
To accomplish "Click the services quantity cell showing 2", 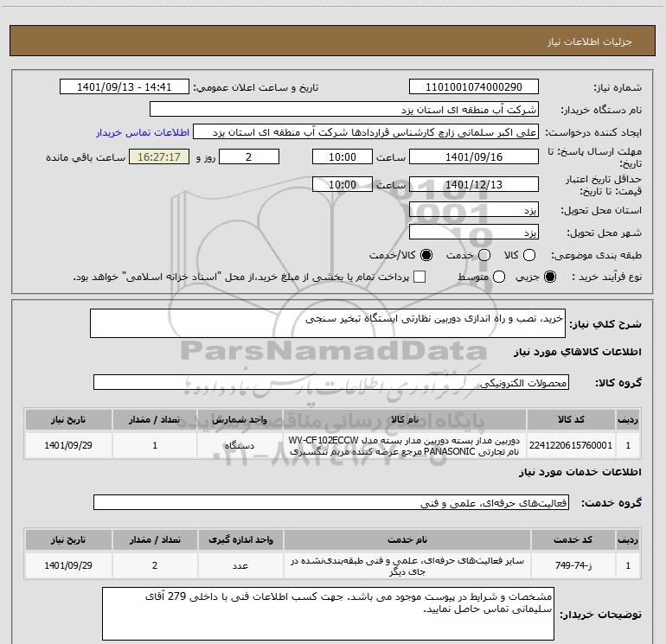I will (x=155, y=565).
